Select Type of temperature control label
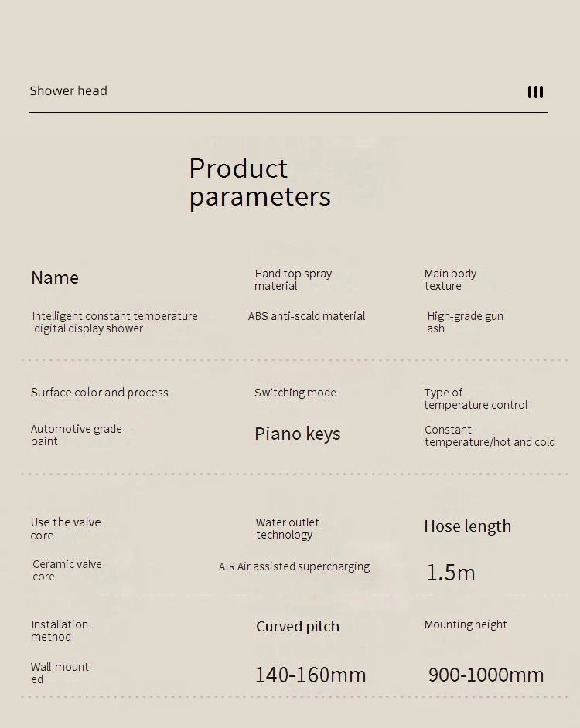580x728 pixels. tap(476, 399)
